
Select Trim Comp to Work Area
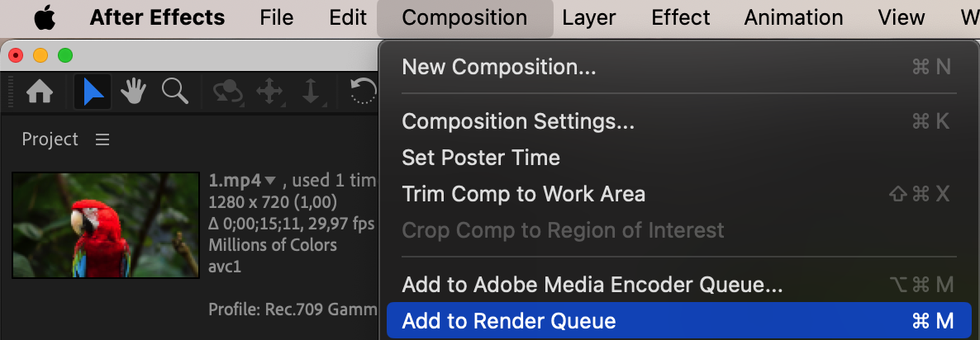[x=523, y=194]
